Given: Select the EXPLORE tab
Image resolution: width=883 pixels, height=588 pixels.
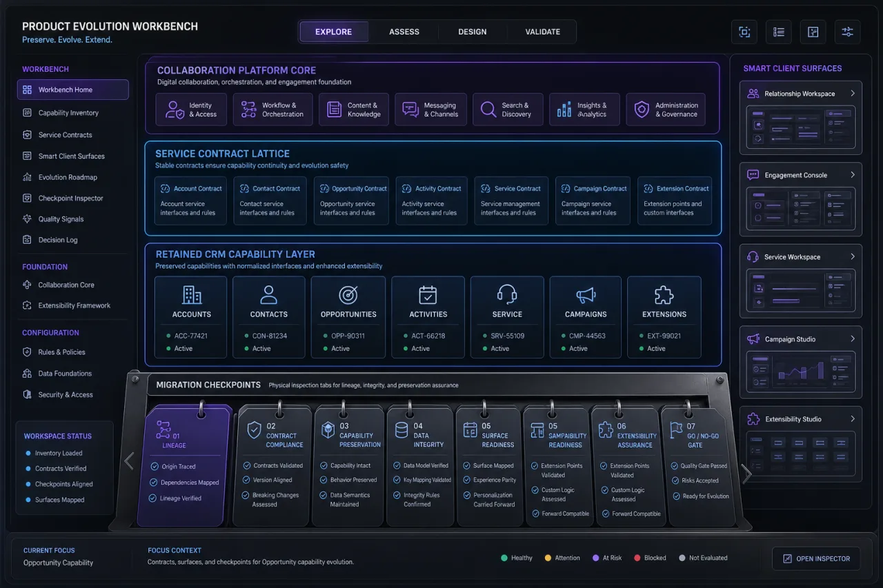Looking at the screenshot, I should pyautogui.click(x=334, y=32).
